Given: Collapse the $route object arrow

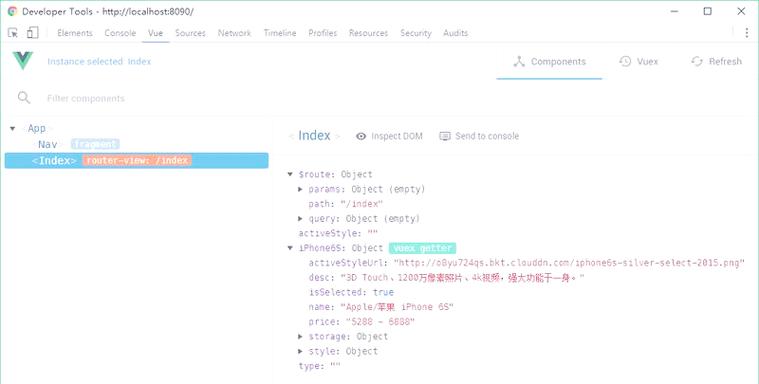Looking at the screenshot, I should [290, 174].
